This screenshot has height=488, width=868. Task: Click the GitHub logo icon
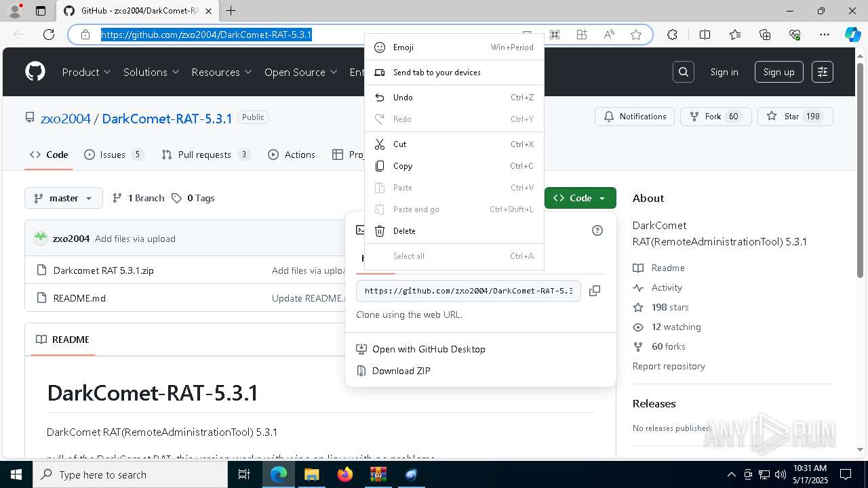pyautogui.click(x=35, y=72)
